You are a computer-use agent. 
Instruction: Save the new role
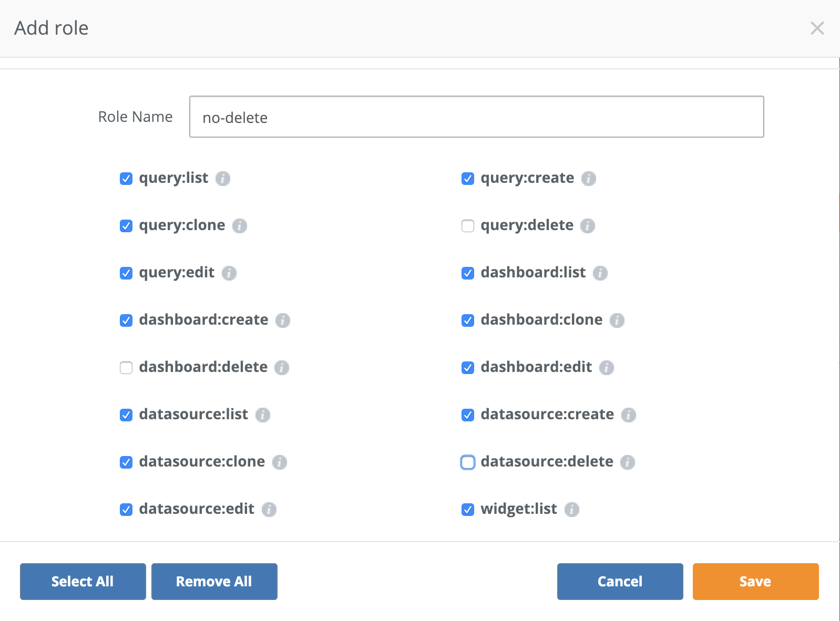point(755,582)
